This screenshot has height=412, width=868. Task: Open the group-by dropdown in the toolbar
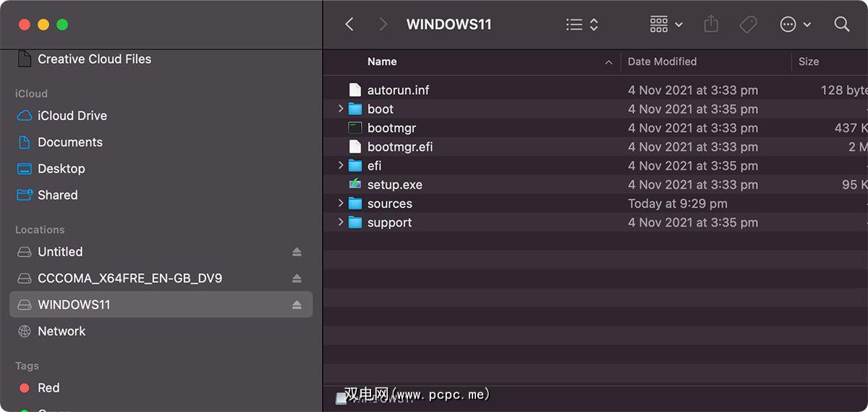pyautogui.click(x=666, y=25)
